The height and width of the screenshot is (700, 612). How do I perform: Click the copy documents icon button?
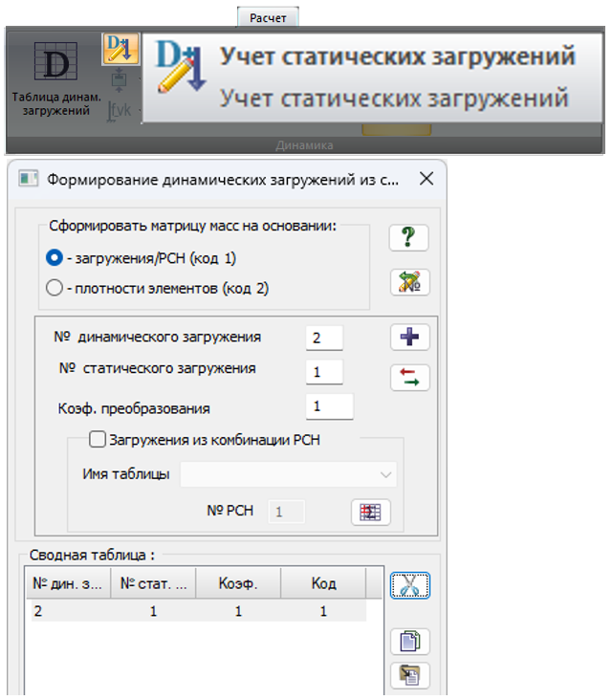410,641
